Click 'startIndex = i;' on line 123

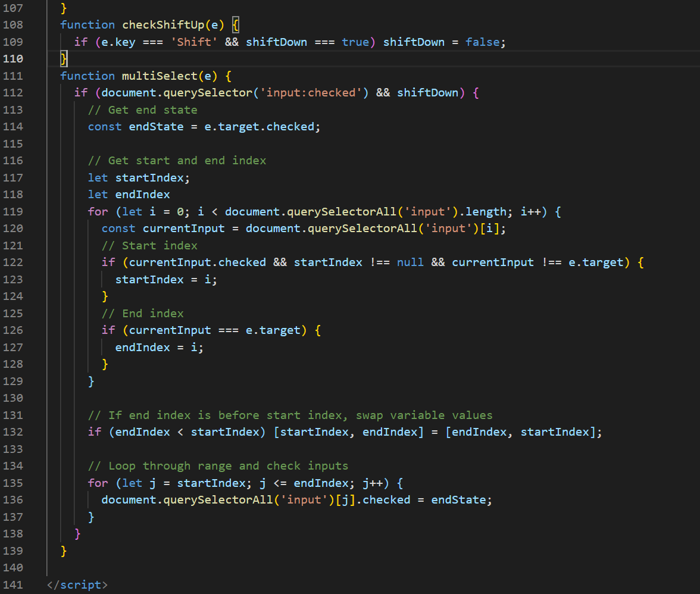tap(167, 279)
